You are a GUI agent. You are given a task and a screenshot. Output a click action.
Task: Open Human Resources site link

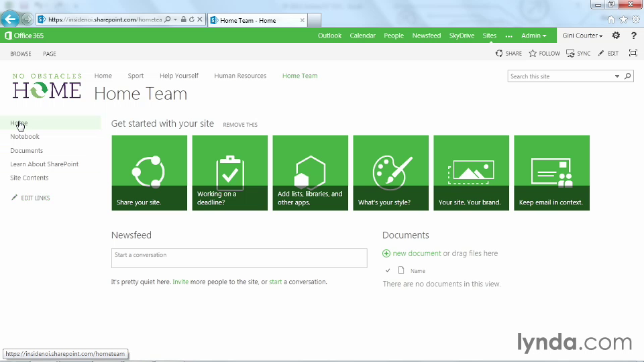tap(240, 76)
